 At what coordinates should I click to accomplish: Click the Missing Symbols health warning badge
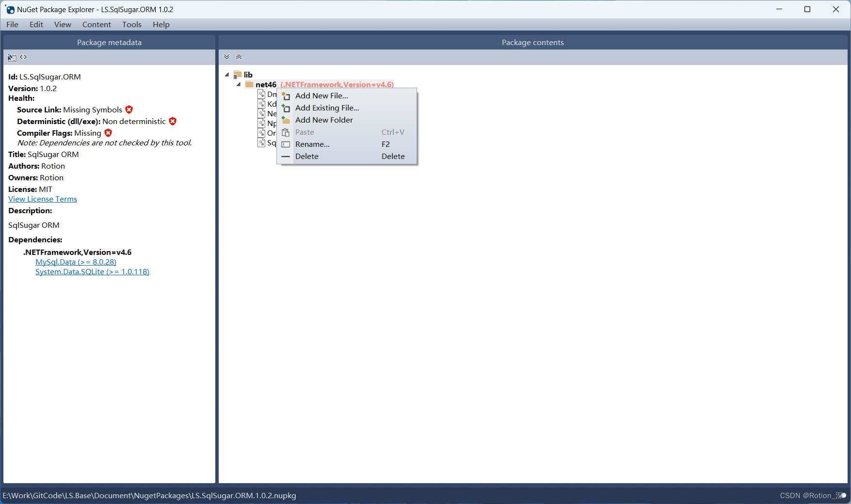click(129, 110)
